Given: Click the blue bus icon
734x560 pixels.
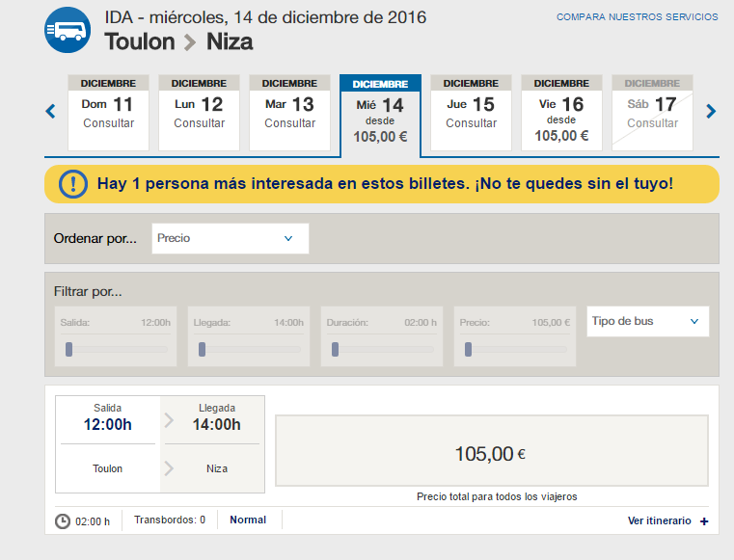Looking at the screenshot, I should point(68,31).
